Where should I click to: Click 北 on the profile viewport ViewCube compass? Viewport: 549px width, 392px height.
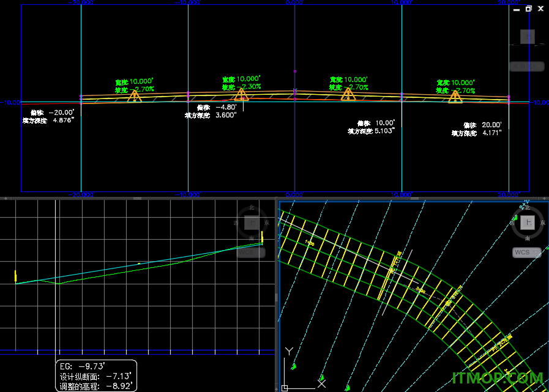point(252,207)
